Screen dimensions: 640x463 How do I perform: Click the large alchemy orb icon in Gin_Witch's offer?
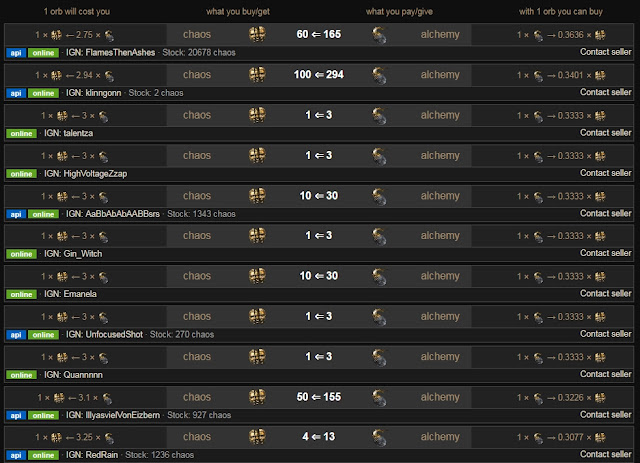[x=380, y=238]
